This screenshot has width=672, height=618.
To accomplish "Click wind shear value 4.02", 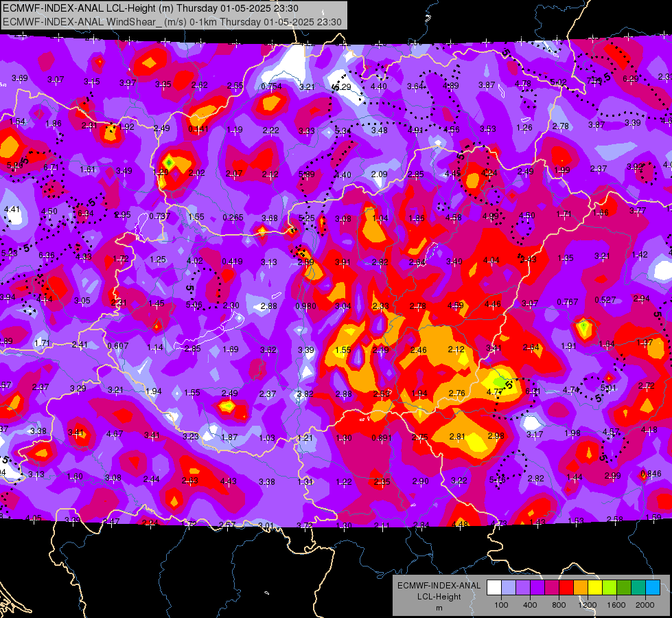I will [195, 260].
